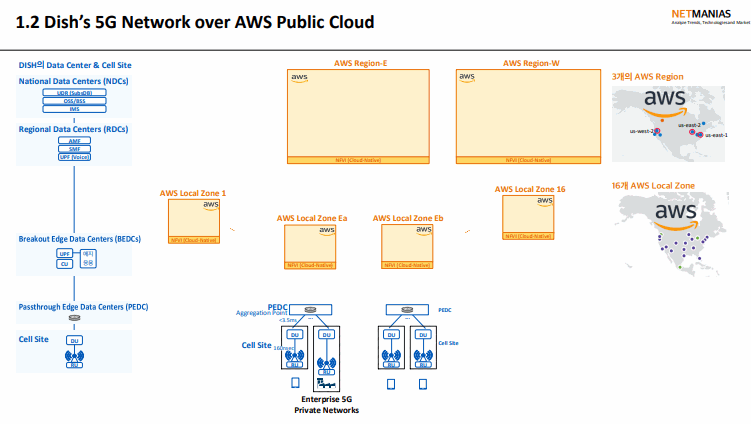Viewport: 751px width, 424px height.
Task: Click the '<3.5ms' latency label
Action: tap(288, 320)
